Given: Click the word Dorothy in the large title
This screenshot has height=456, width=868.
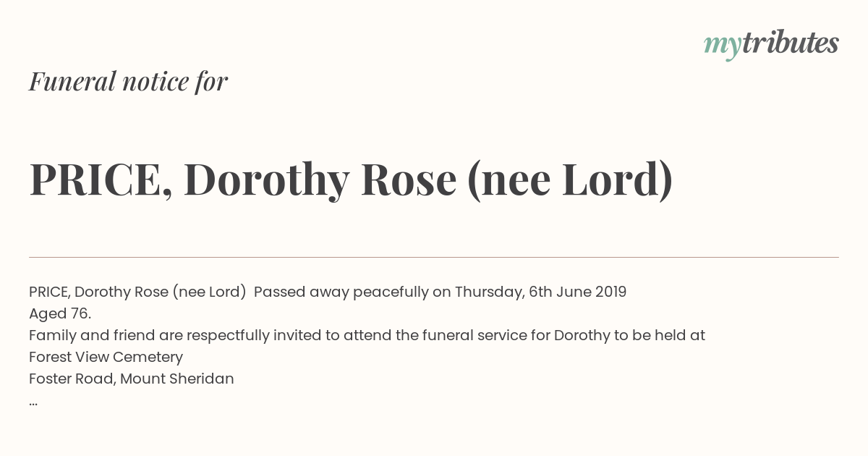Looking at the screenshot, I should point(266,180).
